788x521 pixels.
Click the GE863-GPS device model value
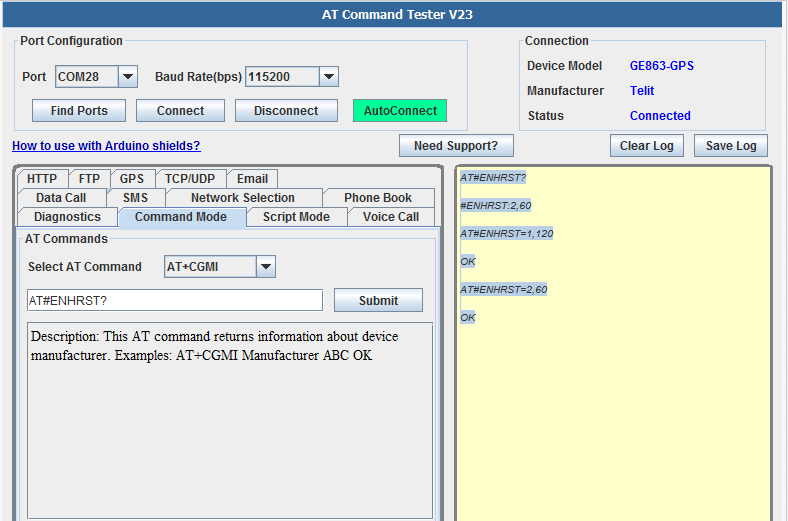coord(662,66)
